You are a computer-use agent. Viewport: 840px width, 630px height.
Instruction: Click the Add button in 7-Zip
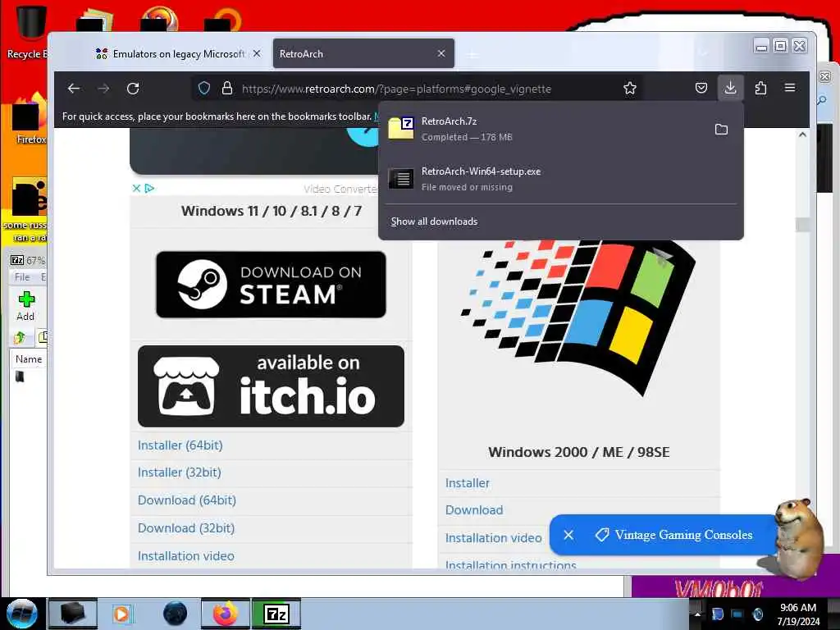[x=25, y=307]
